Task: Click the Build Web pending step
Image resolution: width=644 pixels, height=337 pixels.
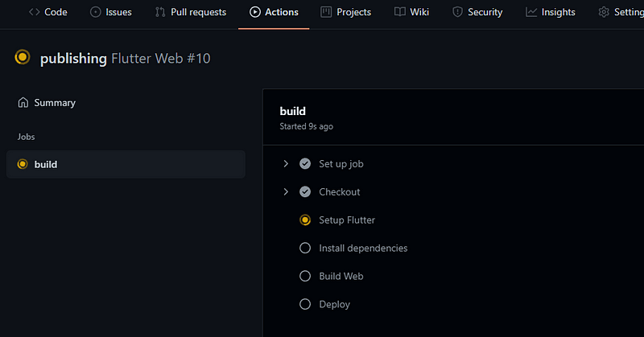Action: point(341,276)
